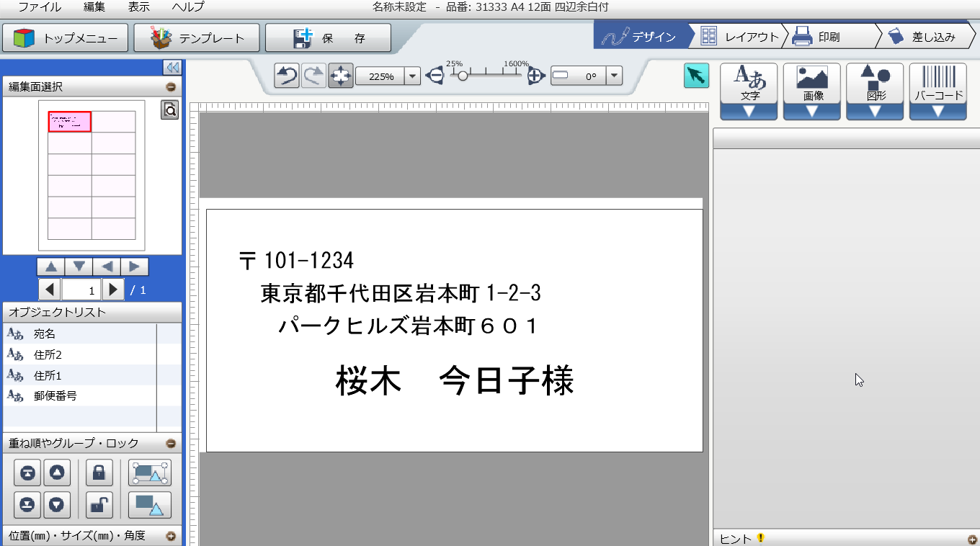This screenshot has height=546, width=980.
Task: Move label selection left
Action: click(107, 267)
